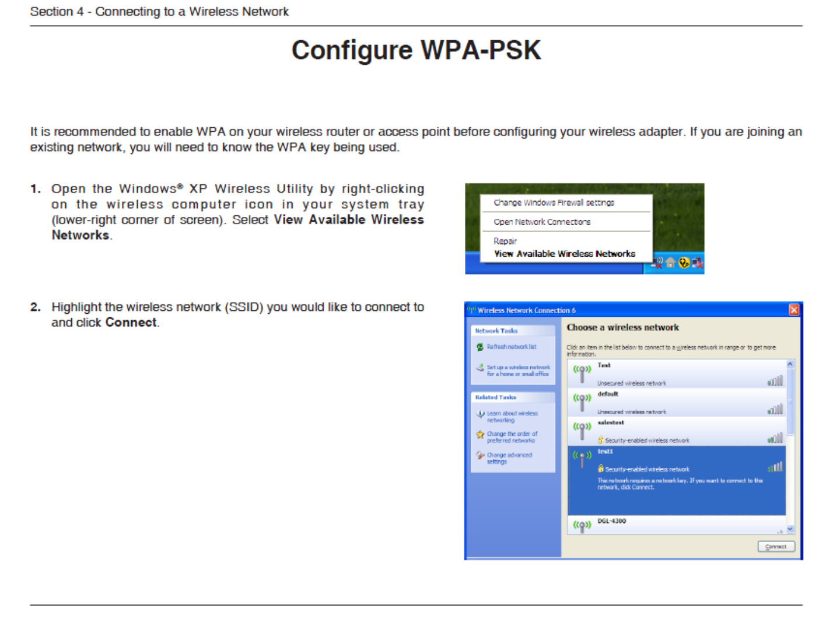The image size is (840, 630).
Task: Click the "Related Tasks" panel heading
Action: pyautogui.click(x=495, y=397)
